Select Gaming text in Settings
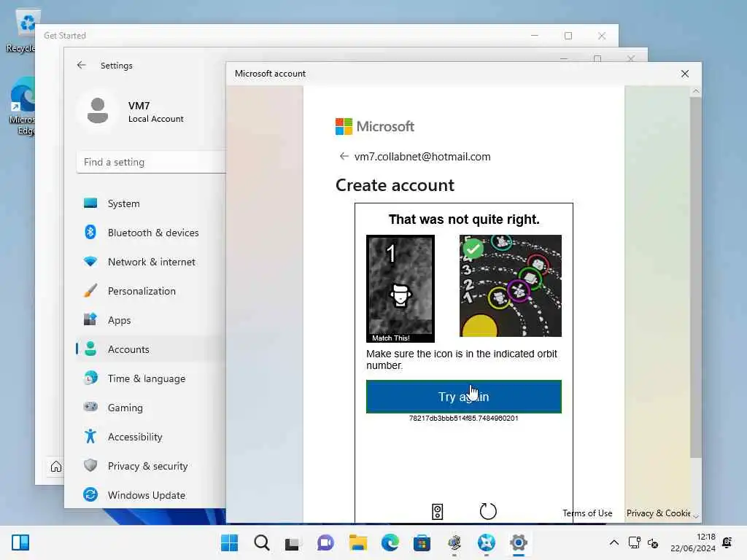This screenshot has width=747, height=560. (125, 407)
